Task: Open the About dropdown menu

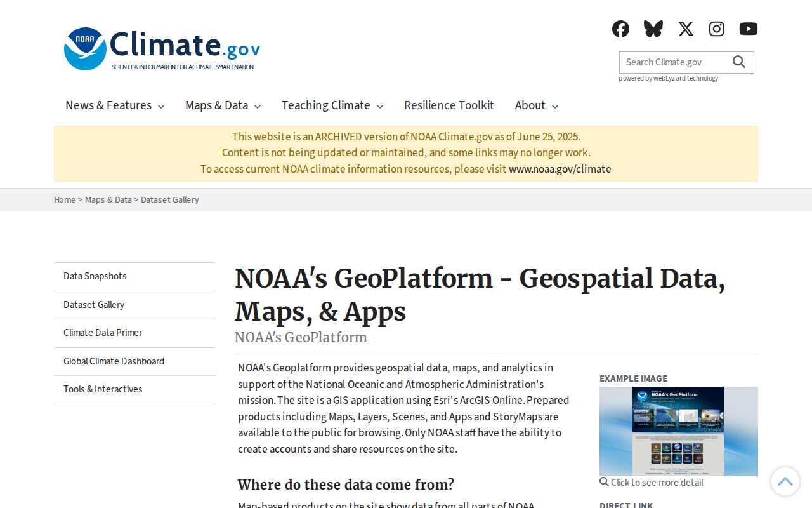Action: (537, 105)
